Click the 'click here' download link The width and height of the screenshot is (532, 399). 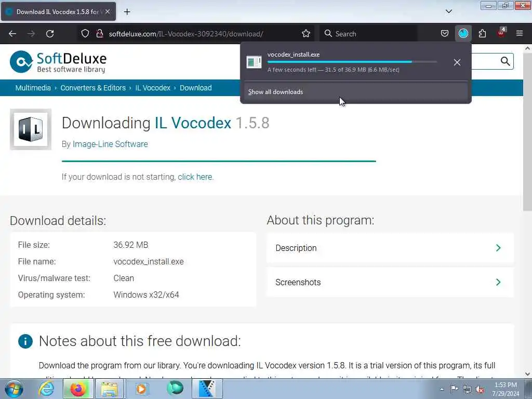pos(195,177)
